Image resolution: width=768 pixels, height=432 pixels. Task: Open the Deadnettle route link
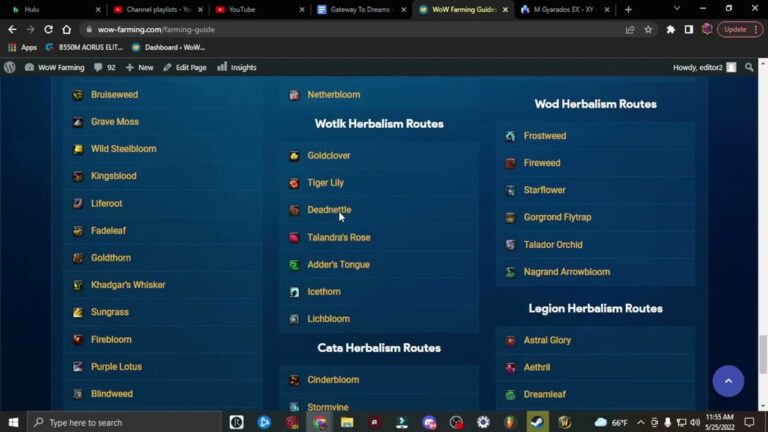(329, 210)
